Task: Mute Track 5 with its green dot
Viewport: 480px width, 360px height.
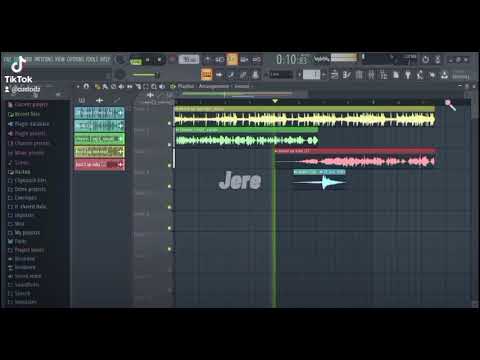Action: tap(169, 207)
